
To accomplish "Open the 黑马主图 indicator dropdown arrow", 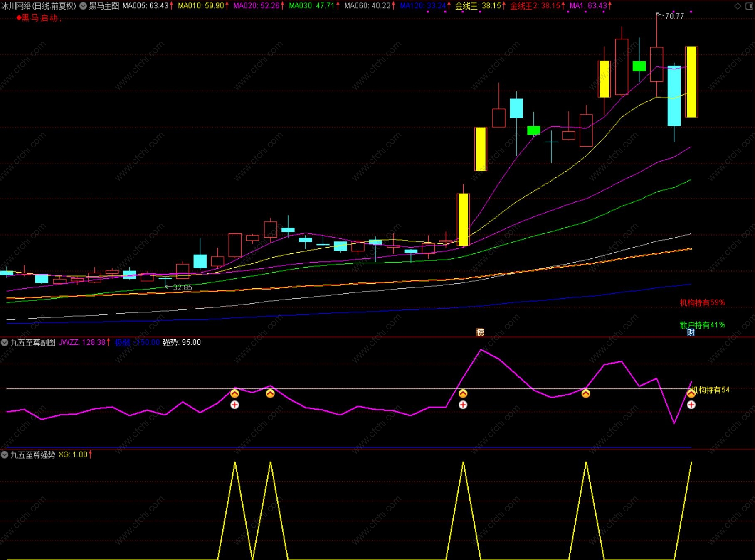I will [83, 6].
